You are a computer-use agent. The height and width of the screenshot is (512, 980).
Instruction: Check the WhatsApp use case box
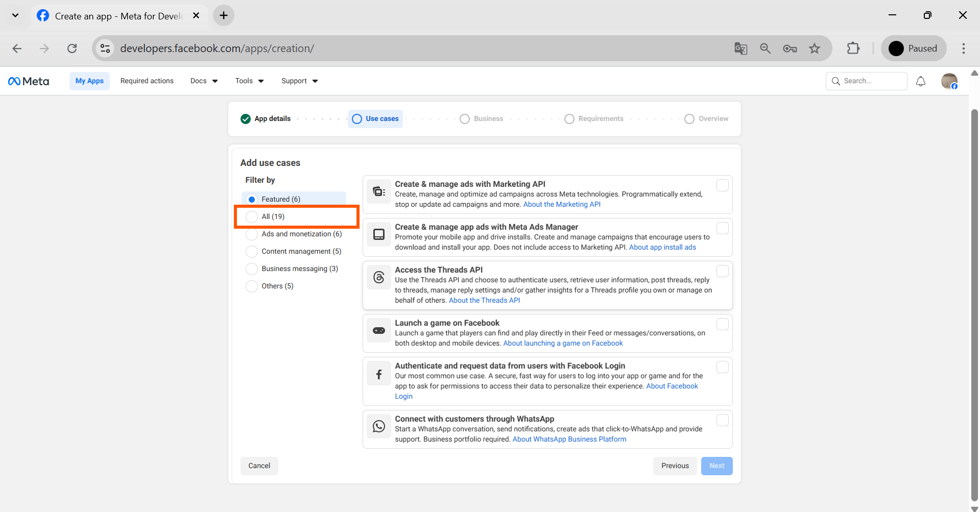point(723,420)
